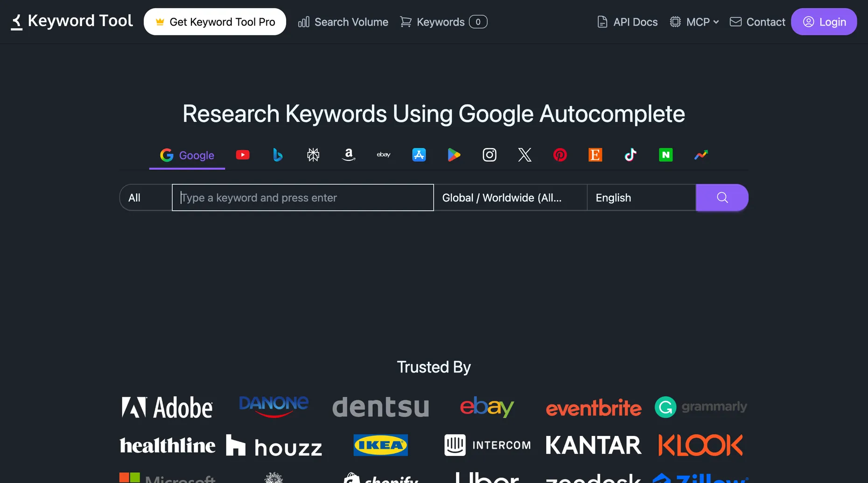Select the Google tab
The width and height of the screenshot is (868, 483).
[x=187, y=155]
